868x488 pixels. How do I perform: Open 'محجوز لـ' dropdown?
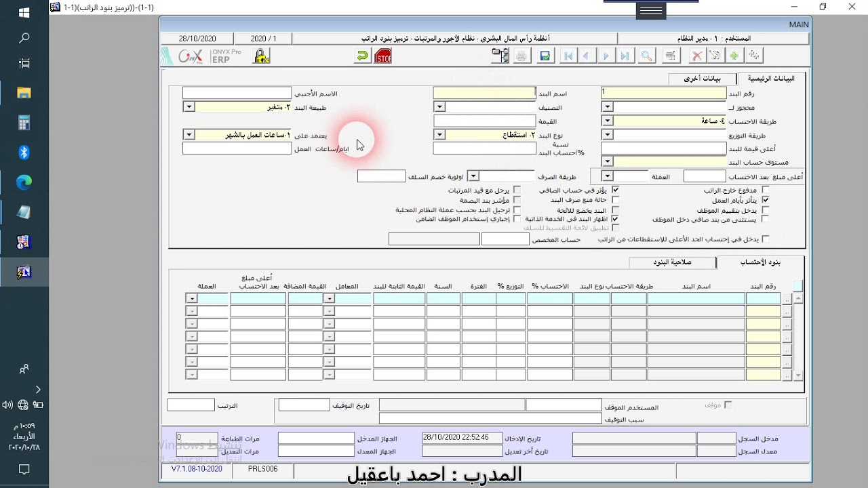(608, 106)
